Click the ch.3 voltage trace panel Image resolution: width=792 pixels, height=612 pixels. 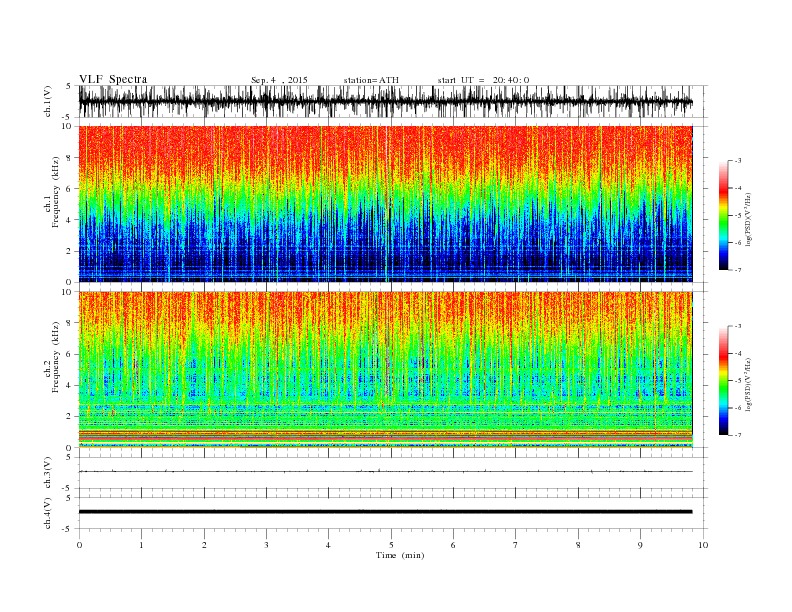393,473
